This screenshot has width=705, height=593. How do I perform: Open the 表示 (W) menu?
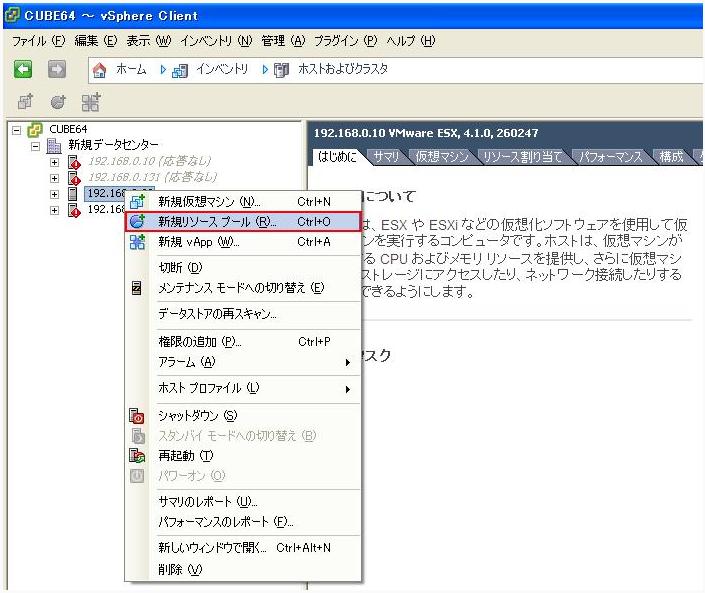(x=148, y=41)
